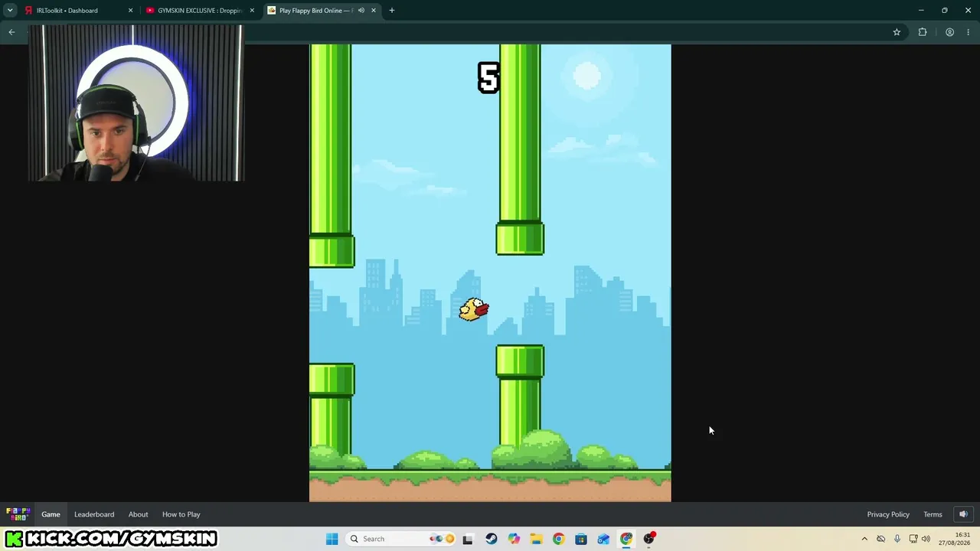
Task: Open the browser extensions menu
Action: click(923, 32)
